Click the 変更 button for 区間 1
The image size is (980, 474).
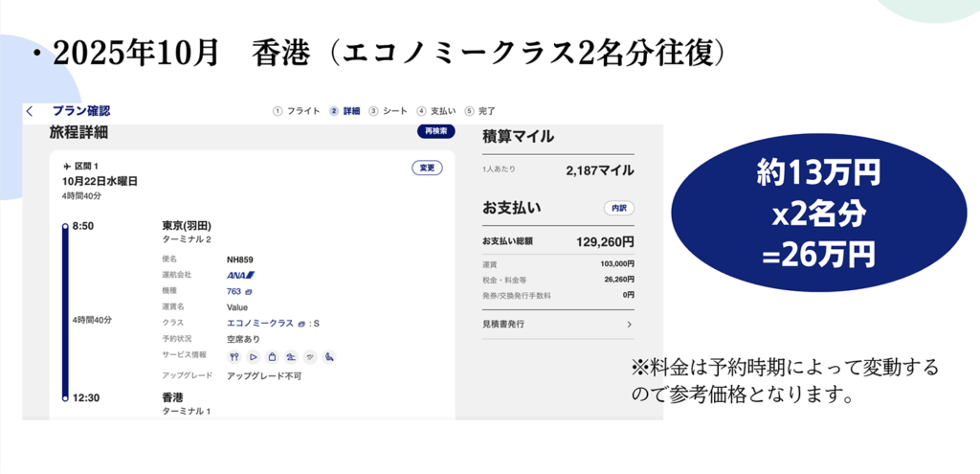pos(428,168)
